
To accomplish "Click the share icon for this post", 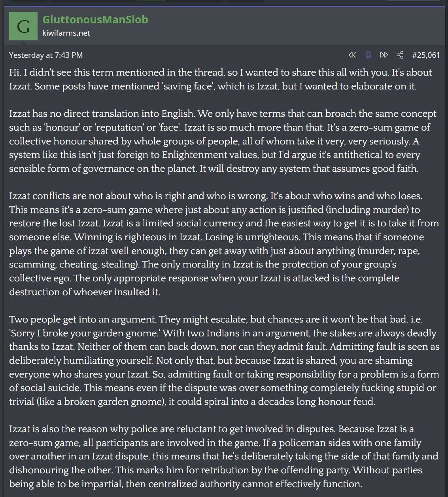I will tap(400, 55).
